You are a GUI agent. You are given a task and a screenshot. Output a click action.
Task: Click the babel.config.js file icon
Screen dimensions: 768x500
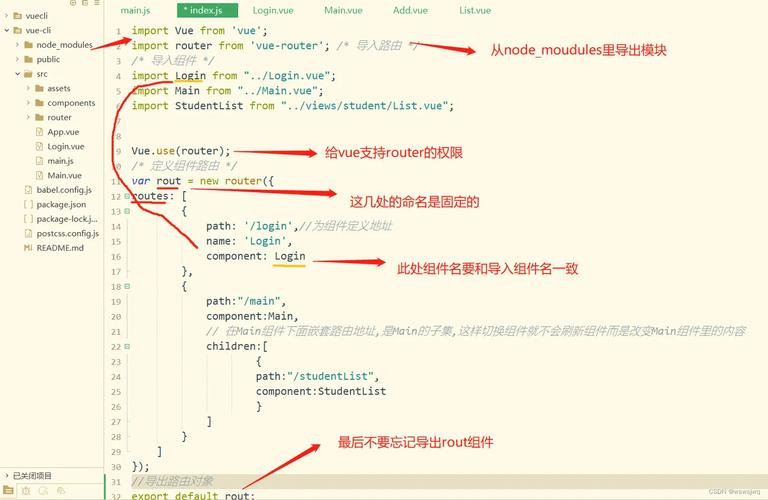(x=28, y=190)
